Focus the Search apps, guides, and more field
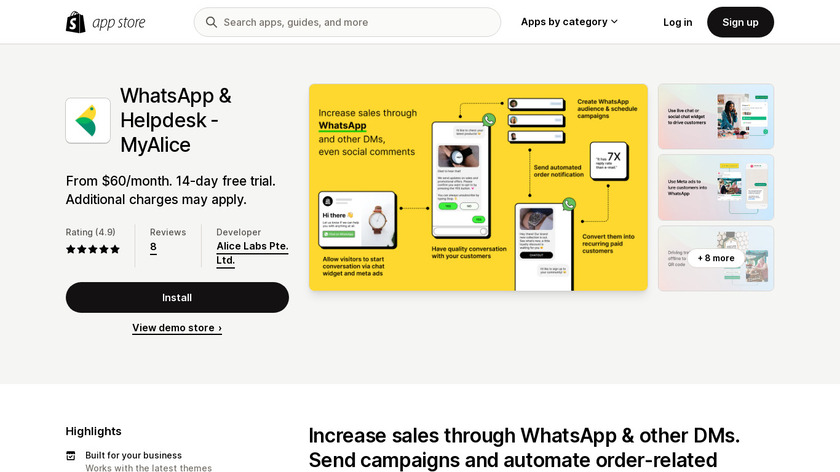Viewport: 840px width, 472px height. [347, 22]
